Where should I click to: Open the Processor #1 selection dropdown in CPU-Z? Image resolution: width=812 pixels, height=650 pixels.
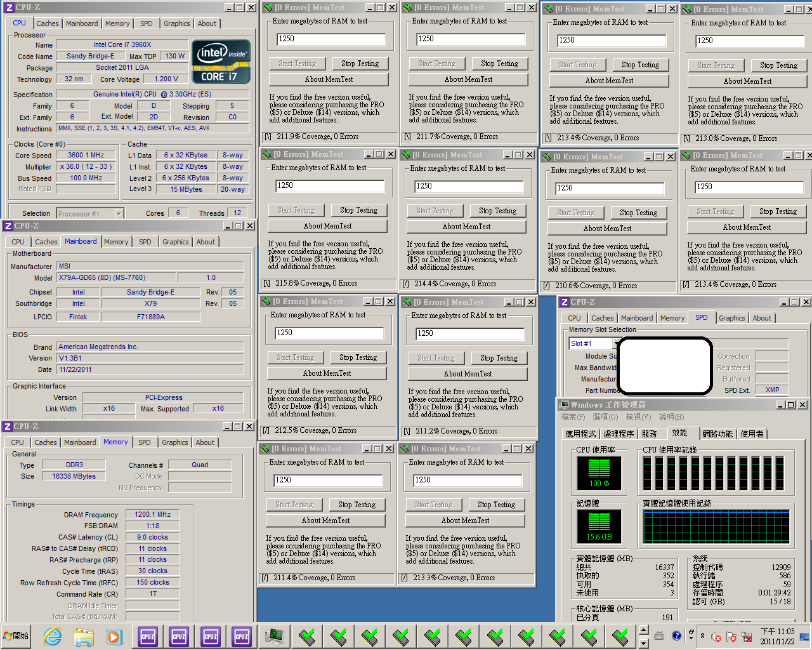coord(119,214)
